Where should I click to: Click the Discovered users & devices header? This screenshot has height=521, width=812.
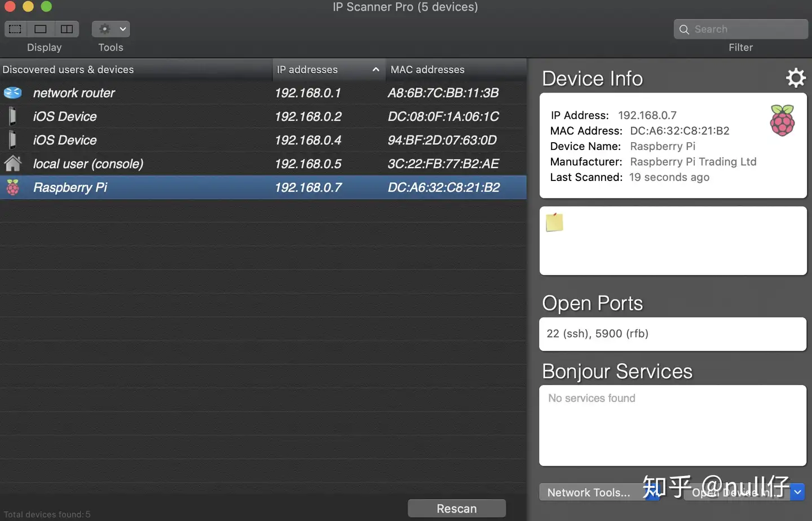[136, 69]
